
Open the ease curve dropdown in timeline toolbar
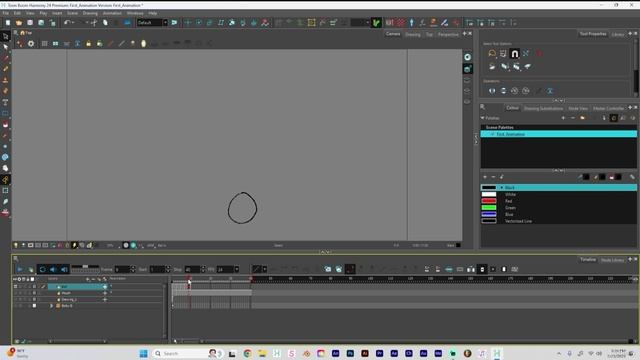tap(264, 269)
